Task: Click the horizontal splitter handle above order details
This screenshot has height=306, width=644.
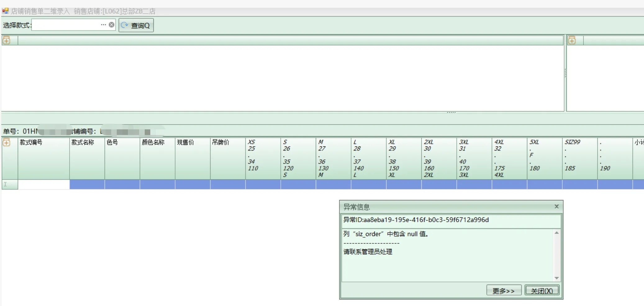Action: (451, 113)
